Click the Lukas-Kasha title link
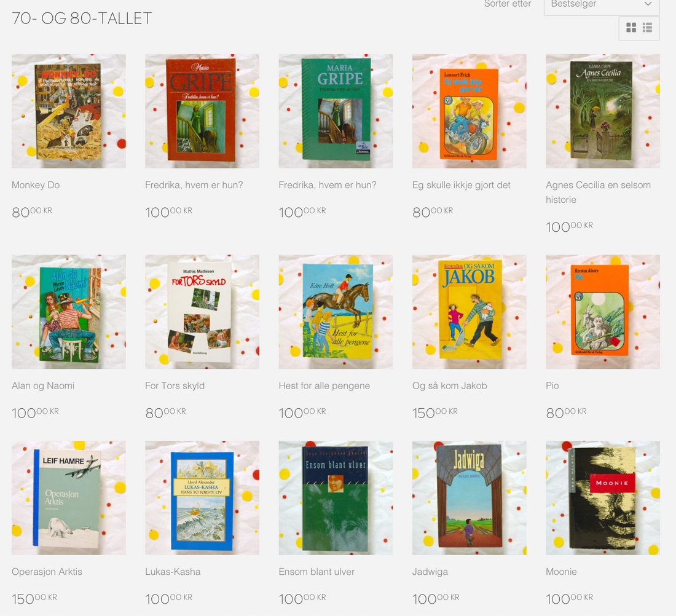 point(173,572)
